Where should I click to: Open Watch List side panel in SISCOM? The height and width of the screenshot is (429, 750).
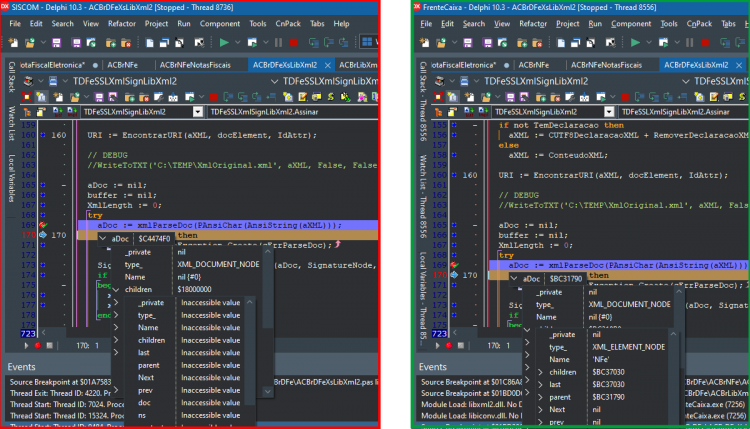pos(11,124)
